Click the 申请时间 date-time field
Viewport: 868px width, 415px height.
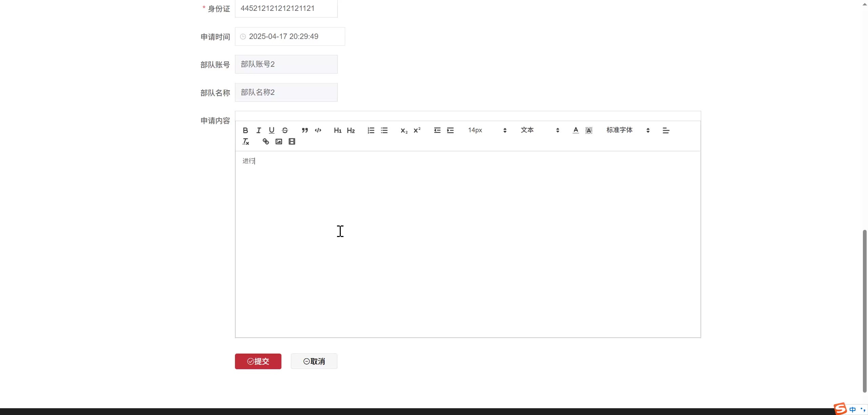pyautogui.click(x=290, y=37)
